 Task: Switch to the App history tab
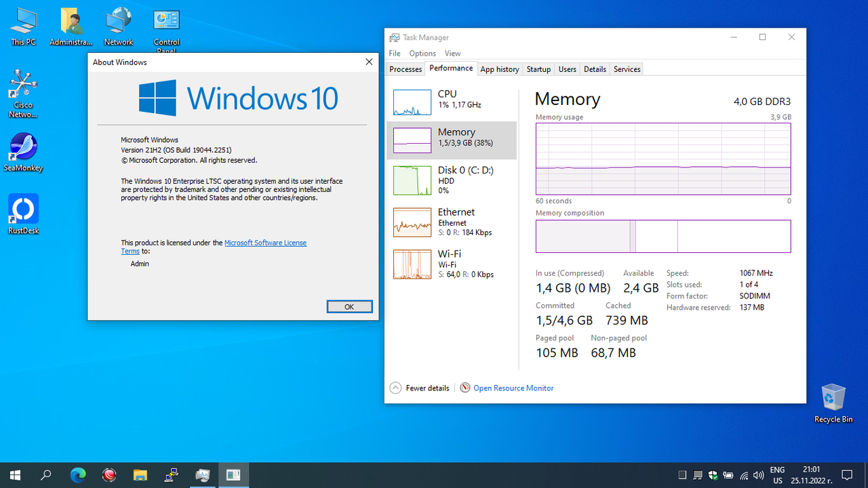[x=500, y=69]
